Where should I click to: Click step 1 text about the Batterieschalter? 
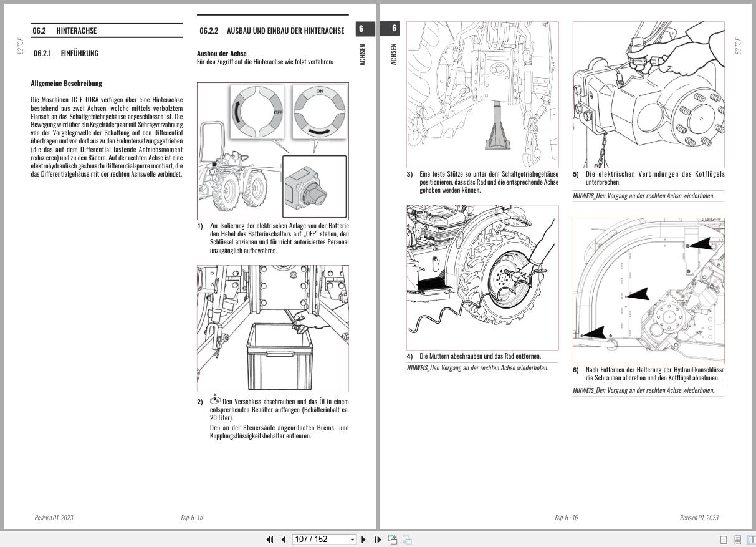coord(279,238)
